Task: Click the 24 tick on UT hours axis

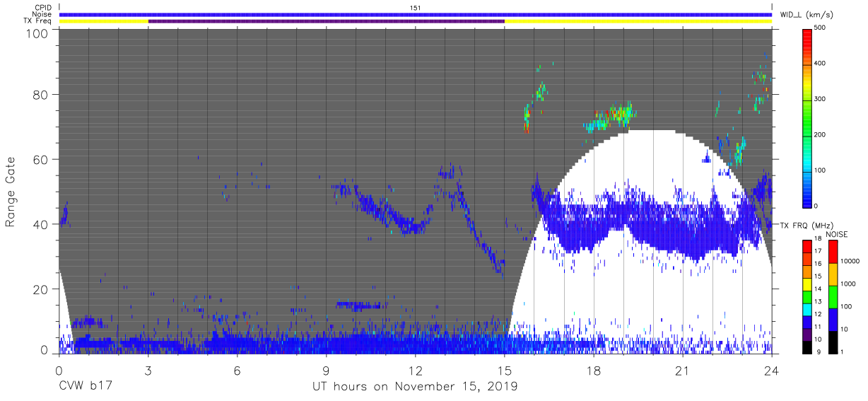Action: click(772, 370)
